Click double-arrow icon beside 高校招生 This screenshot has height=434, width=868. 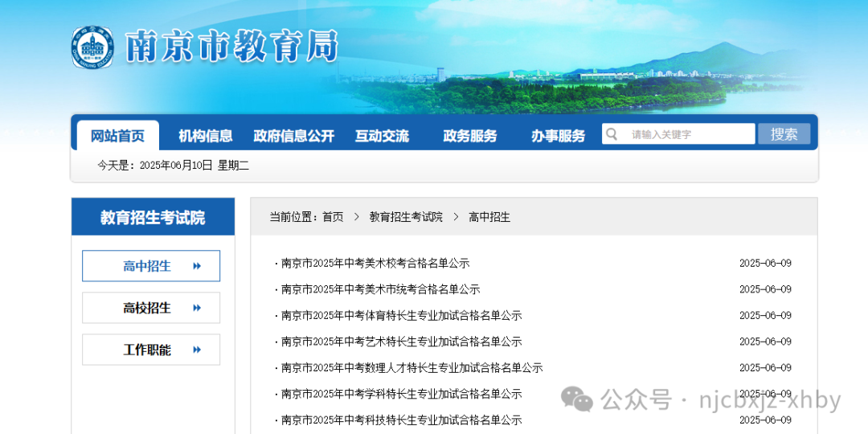point(197,308)
